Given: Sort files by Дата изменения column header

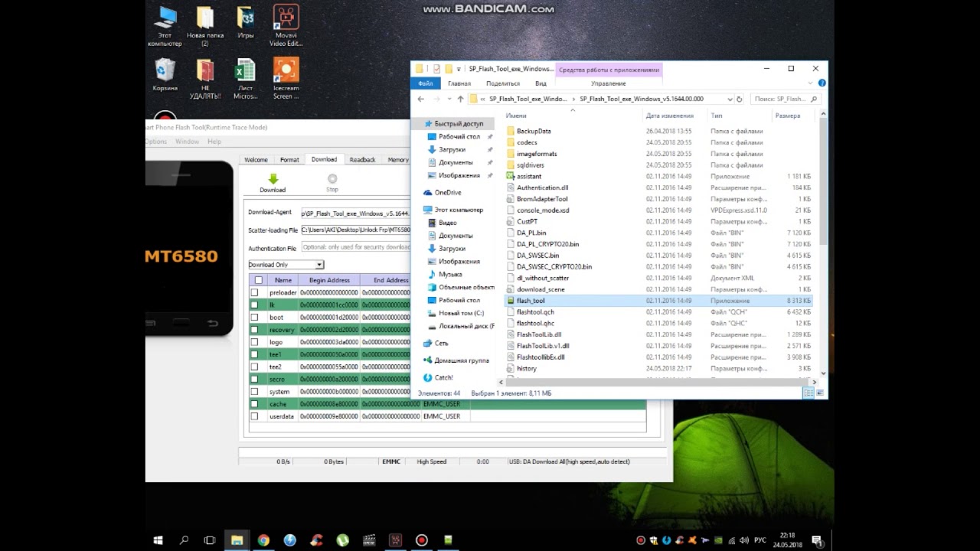Looking at the screenshot, I should tap(670, 116).
